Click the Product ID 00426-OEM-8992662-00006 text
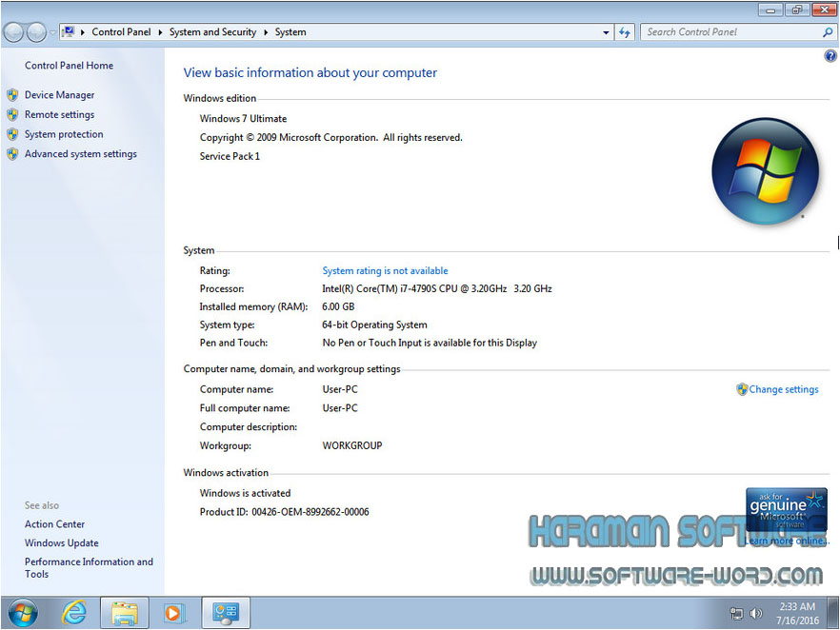840x630 pixels. pos(285,512)
